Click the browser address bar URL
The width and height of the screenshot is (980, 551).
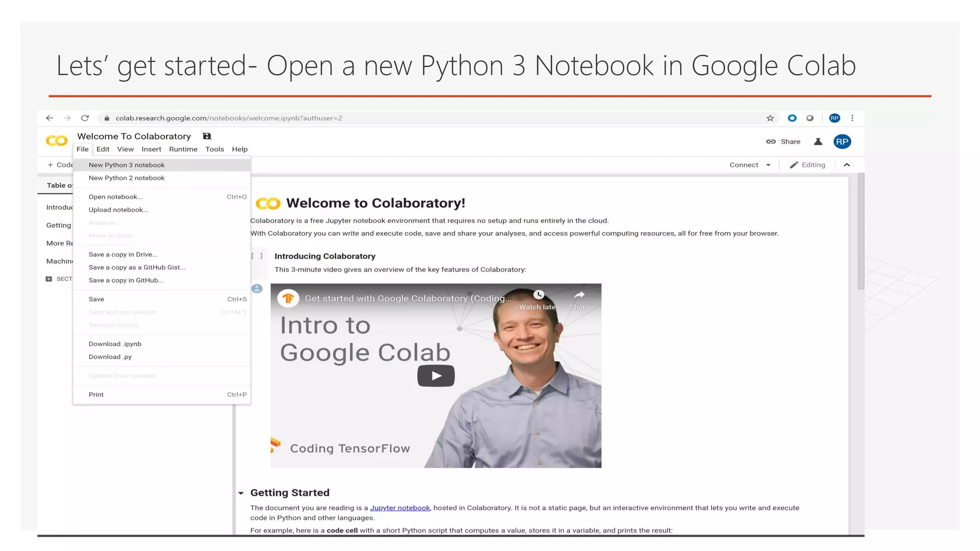(x=229, y=118)
